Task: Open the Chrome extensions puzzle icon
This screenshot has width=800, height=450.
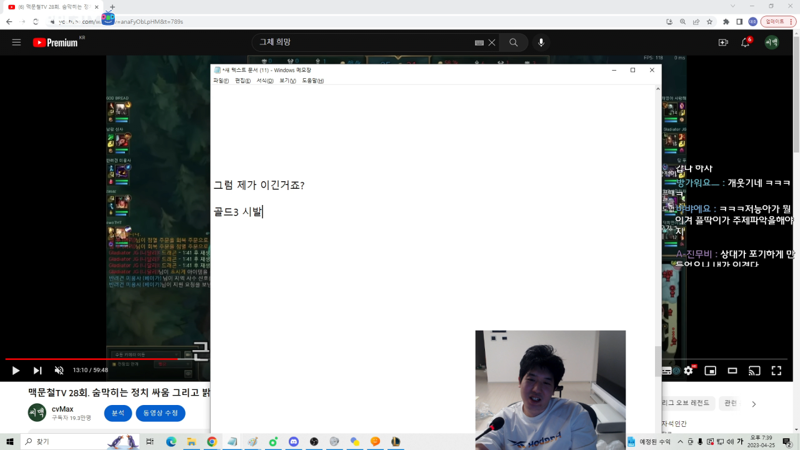Action: point(726,21)
